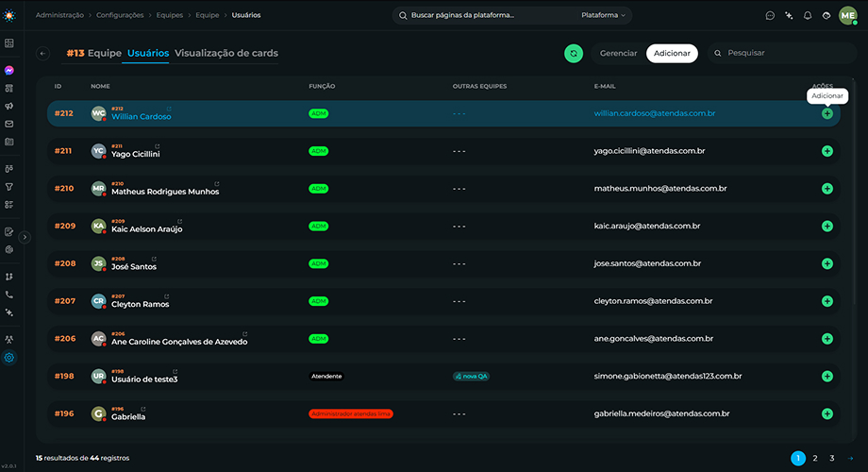Screen dimensions: 868x472
Task: Select page 1 in pagination
Action: point(797,458)
